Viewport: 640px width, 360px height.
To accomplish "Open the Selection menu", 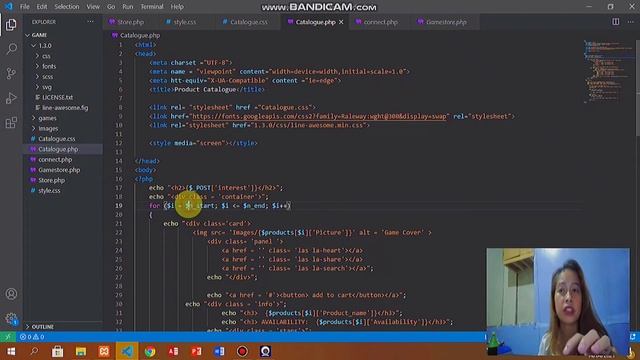I will (67, 7).
